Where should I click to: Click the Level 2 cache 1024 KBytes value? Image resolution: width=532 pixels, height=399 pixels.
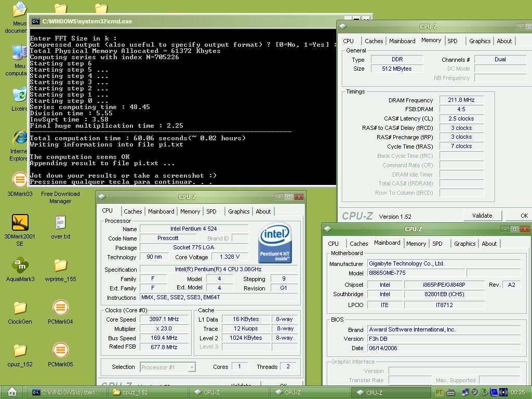tap(246, 338)
